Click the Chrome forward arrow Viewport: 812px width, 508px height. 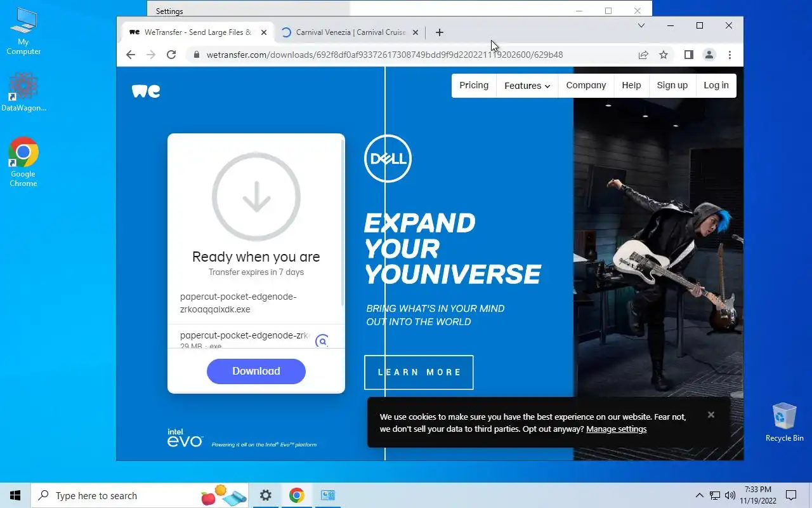(x=151, y=55)
